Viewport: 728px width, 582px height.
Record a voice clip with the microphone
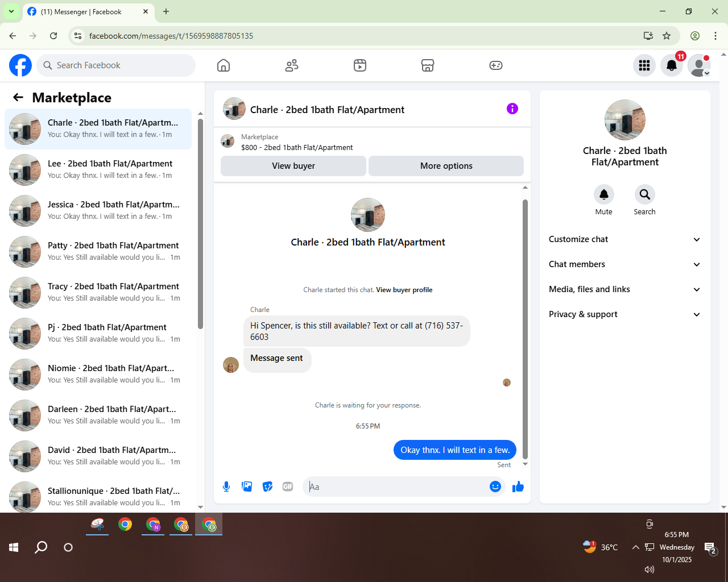point(226,487)
